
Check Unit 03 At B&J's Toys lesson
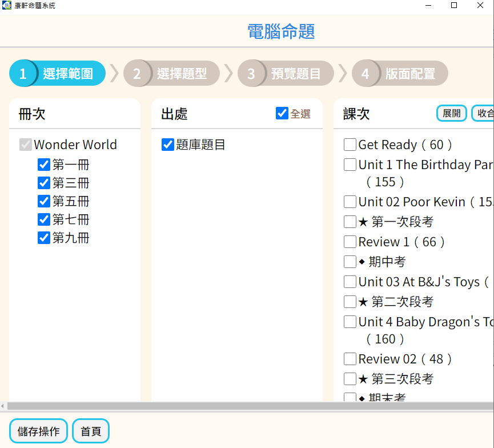350,282
